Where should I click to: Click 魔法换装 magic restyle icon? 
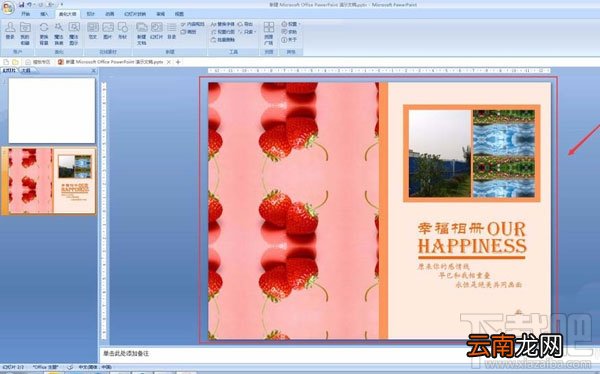coord(59,33)
